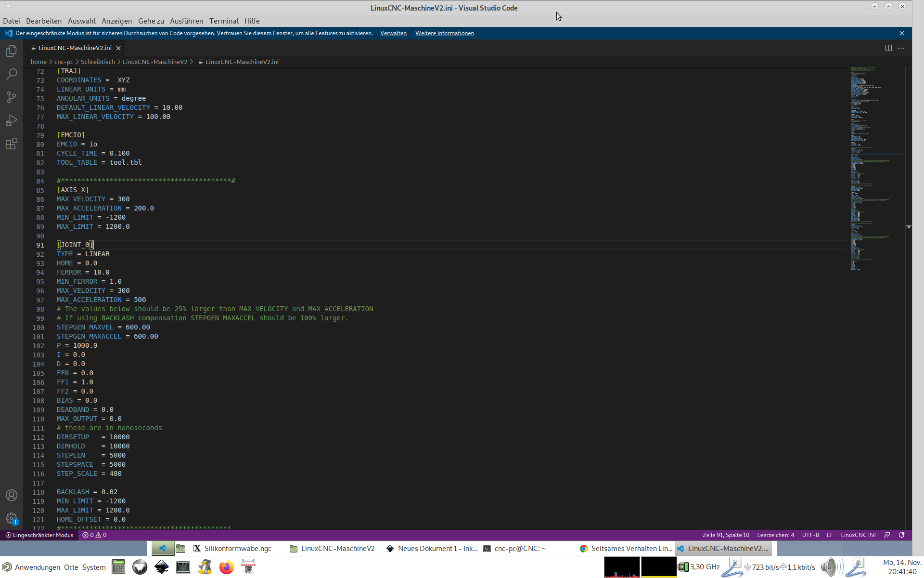Viewport: 924px width, 578px height.
Task: Click the home breadcrumb segment
Action: pyautogui.click(x=38, y=62)
